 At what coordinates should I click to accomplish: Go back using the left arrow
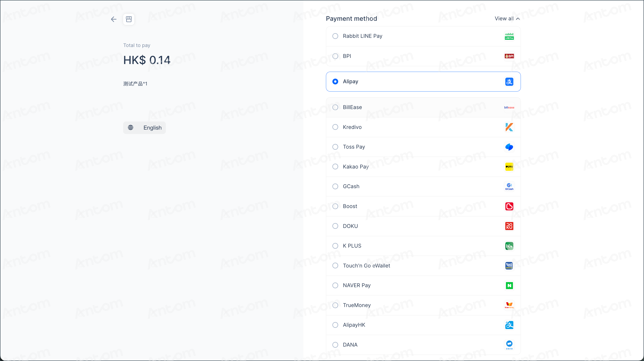tap(114, 19)
